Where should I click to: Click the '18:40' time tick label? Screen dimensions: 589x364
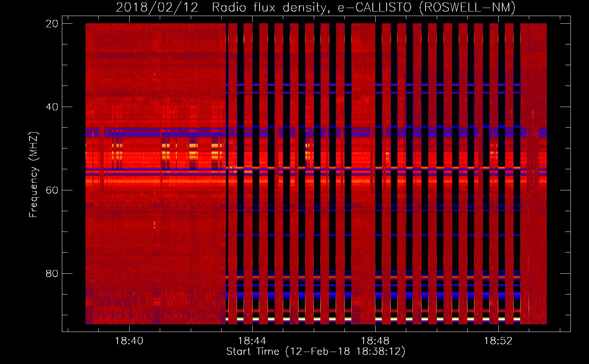(129, 341)
